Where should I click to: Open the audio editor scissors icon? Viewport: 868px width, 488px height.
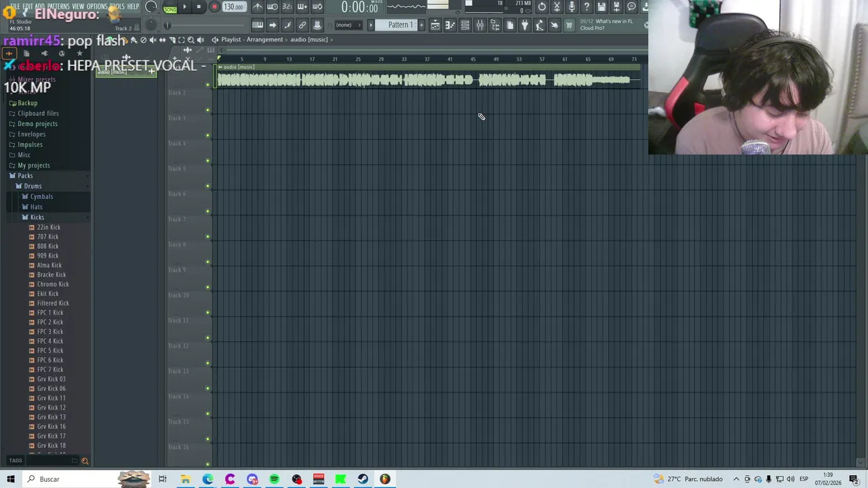557,7
